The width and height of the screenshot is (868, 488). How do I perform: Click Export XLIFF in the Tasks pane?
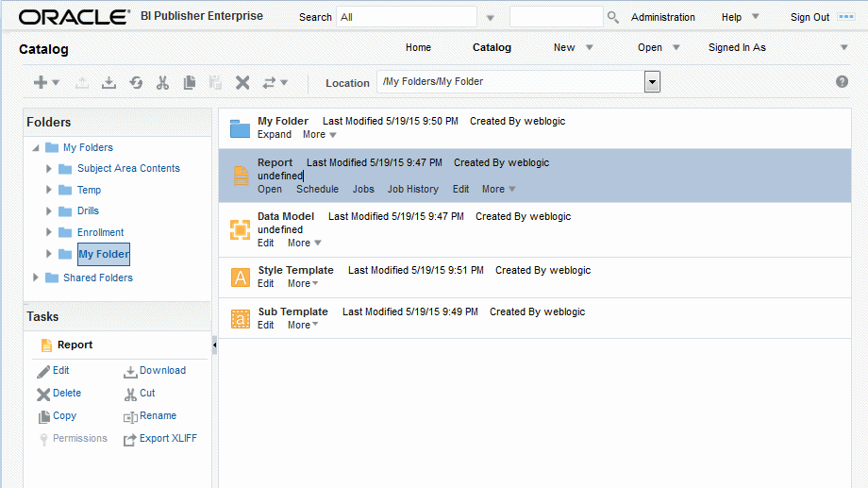click(x=168, y=438)
